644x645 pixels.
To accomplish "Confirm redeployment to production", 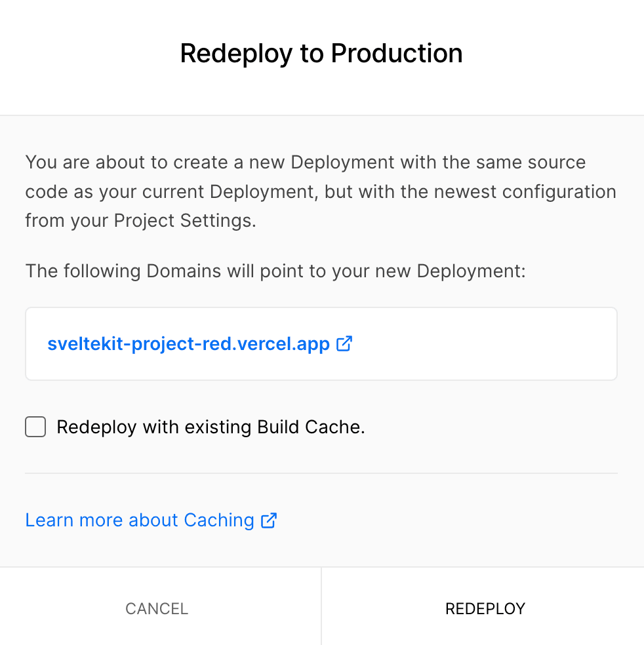I will tap(485, 608).
